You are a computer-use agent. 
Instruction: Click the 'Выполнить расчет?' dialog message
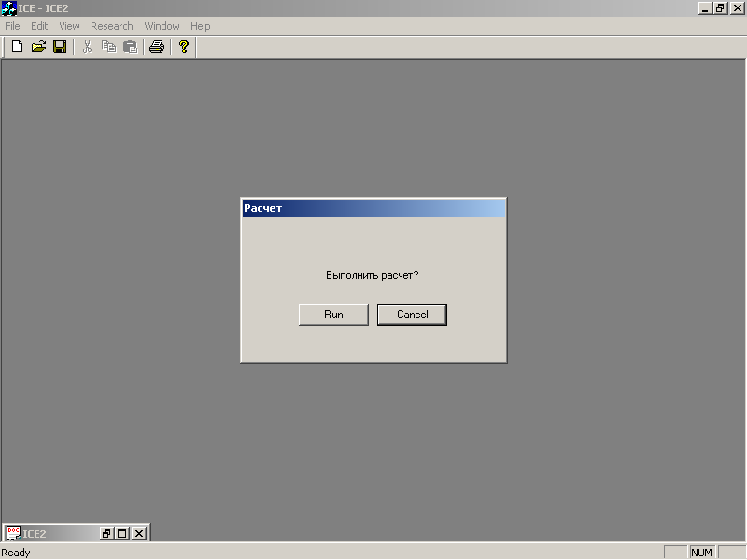[x=372, y=275]
